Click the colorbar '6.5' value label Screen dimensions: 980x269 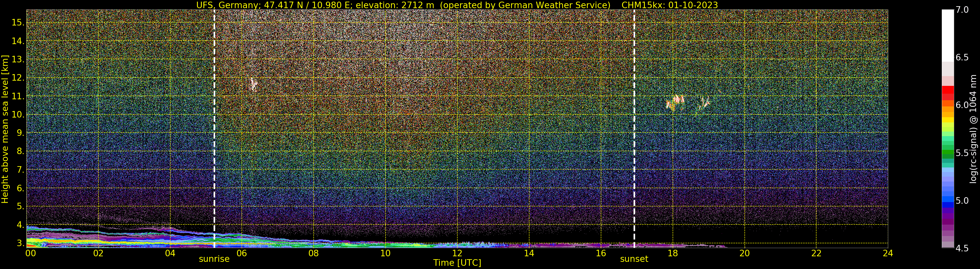click(962, 57)
